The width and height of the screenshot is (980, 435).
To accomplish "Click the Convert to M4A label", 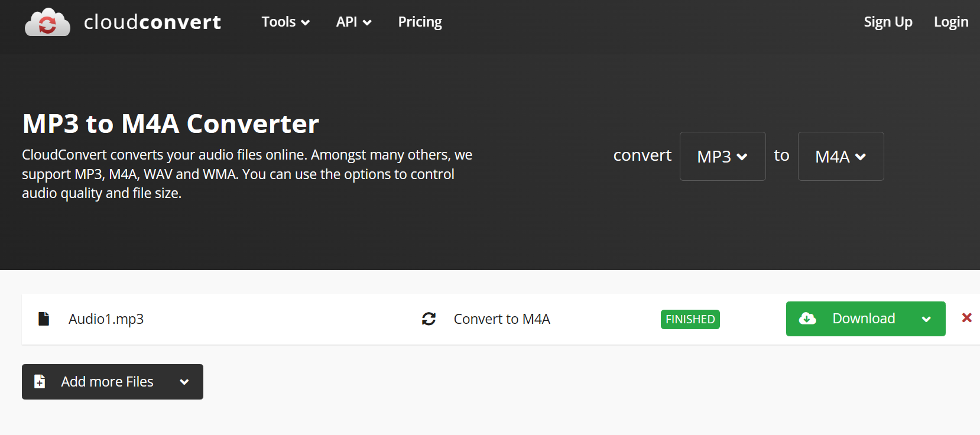I will point(502,319).
